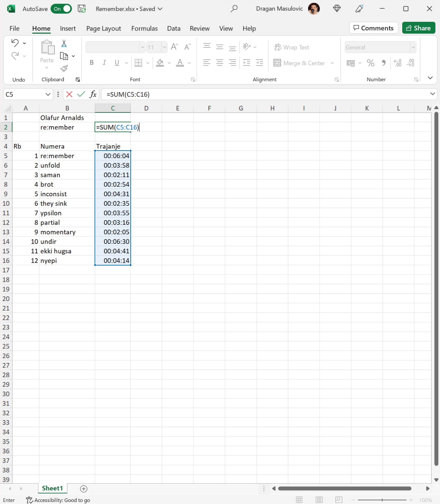Viewport: 440px width, 504px height.
Task: Select the Sheet1 worksheet tab
Action: pos(52,488)
